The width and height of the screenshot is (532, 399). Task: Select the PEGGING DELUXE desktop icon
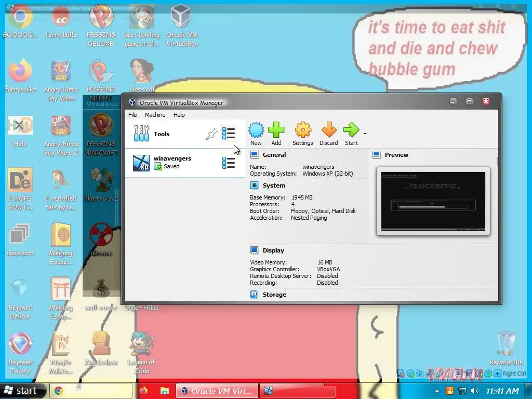[x=101, y=26]
